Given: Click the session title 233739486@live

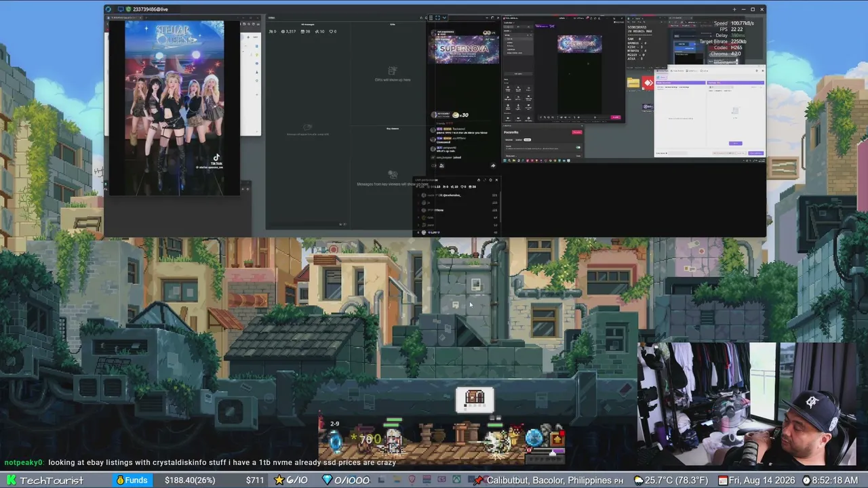Looking at the screenshot, I should 151,9.
